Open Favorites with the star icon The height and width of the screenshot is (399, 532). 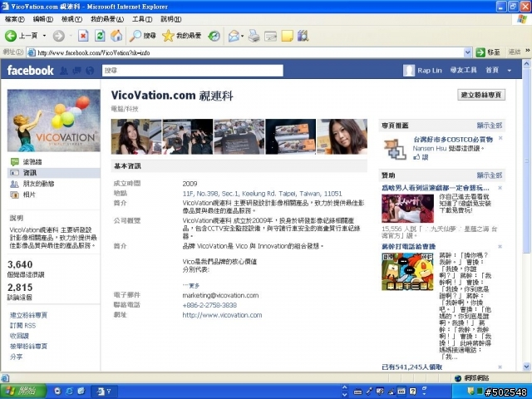pyautogui.click(x=168, y=36)
